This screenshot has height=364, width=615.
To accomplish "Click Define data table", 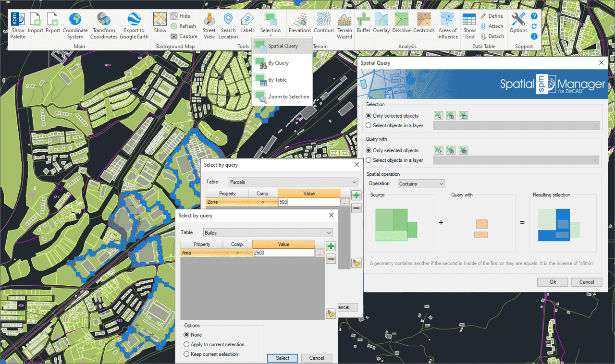I will pos(492,16).
